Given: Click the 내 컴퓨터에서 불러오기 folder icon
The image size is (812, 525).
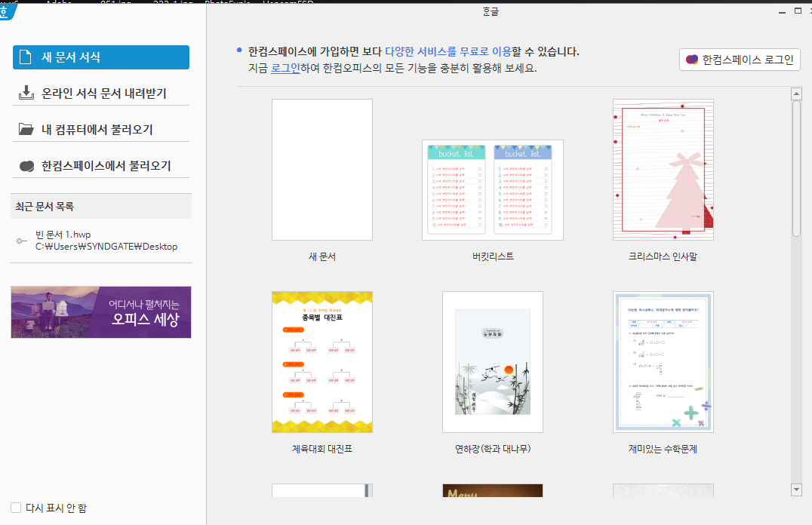Looking at the screenshot, I should pos(26,130).
